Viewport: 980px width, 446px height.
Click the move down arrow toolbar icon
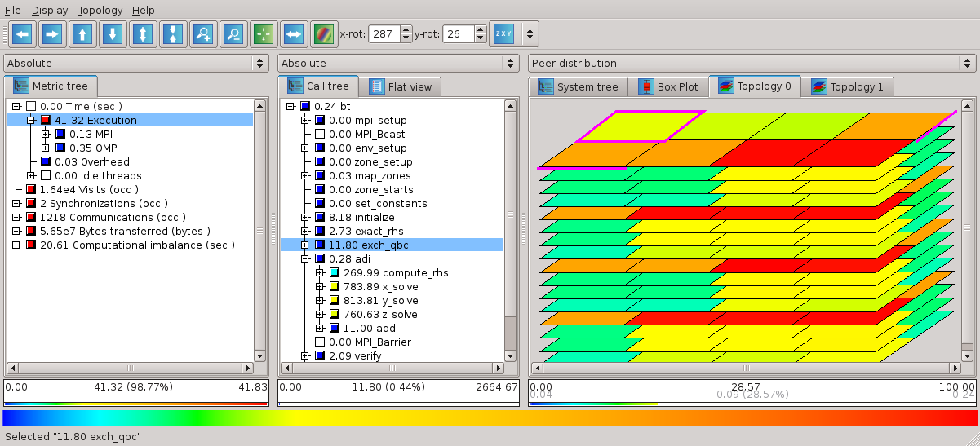coord(112,34)
